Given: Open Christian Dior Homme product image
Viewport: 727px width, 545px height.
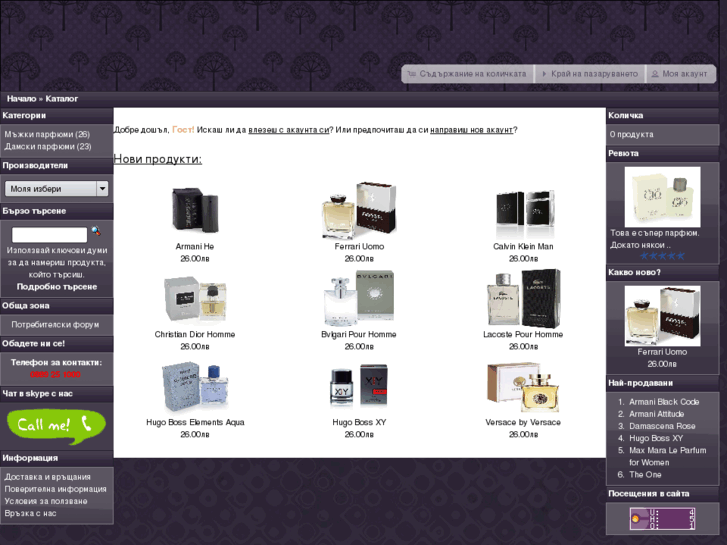Looking at the screenshot, I should pos(195,299).
